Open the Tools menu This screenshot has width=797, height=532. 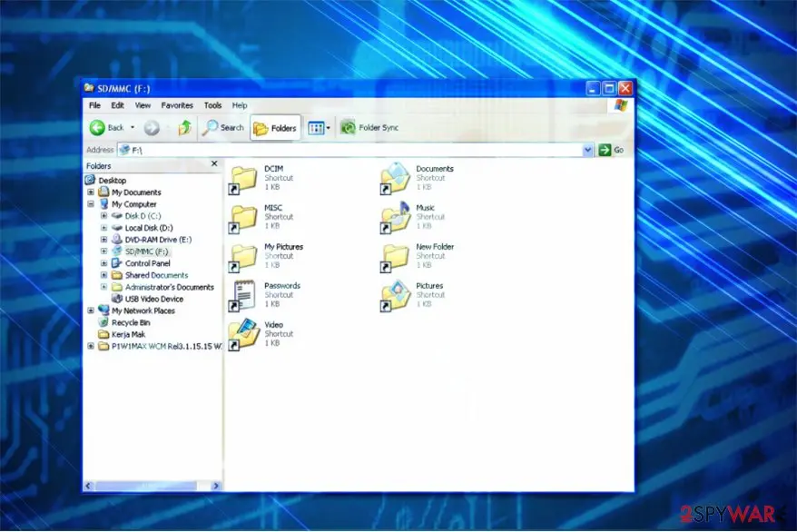click(213, 105)
